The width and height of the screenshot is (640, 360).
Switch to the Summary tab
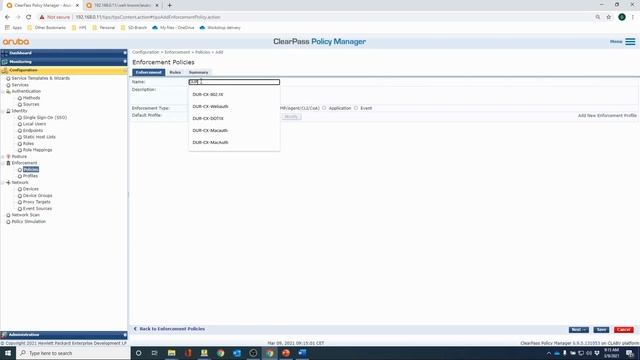(198, 72)
